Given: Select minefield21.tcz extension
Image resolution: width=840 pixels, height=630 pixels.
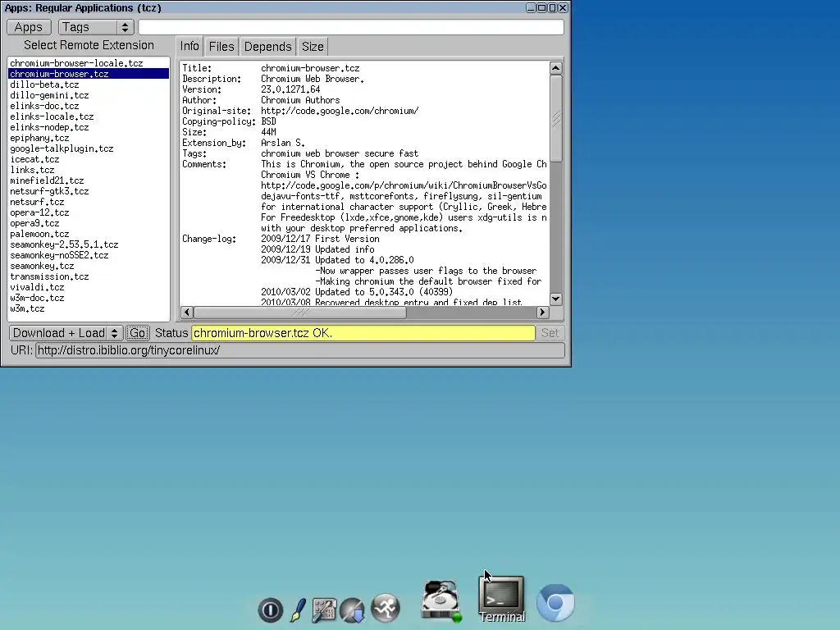Looking at the screenshot, I should tap(89, 181).
